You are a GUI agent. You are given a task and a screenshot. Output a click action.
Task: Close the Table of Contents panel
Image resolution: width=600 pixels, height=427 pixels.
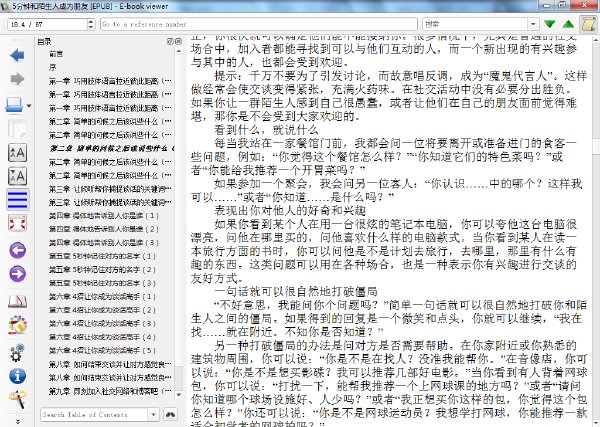pyautogui.click(x=178, y=41)
